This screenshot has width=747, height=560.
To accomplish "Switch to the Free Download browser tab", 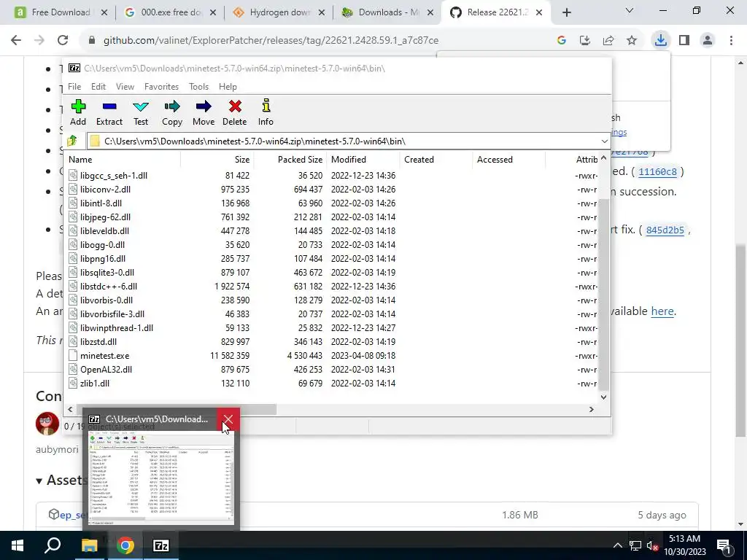I will coord(60,12).
